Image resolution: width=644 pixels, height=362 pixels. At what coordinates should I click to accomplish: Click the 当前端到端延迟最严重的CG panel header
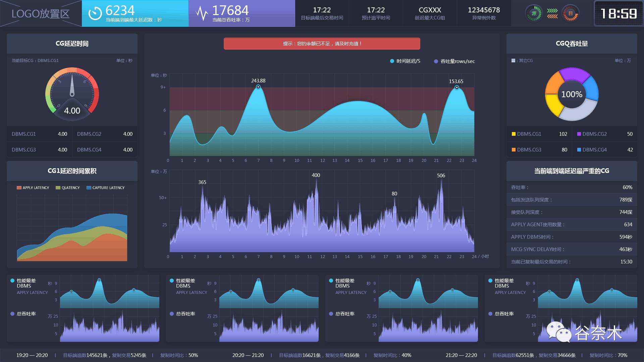[572, 171]
